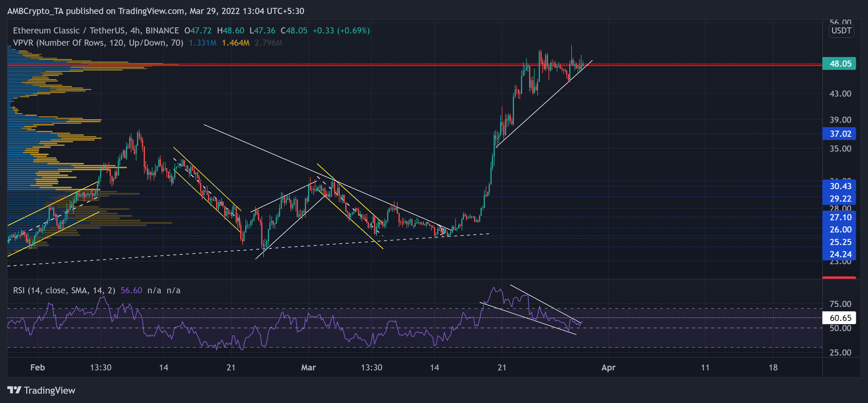The image size is (868, 403).
Task: Select the 37.02 price level label
Action: [x=839, y=134]
